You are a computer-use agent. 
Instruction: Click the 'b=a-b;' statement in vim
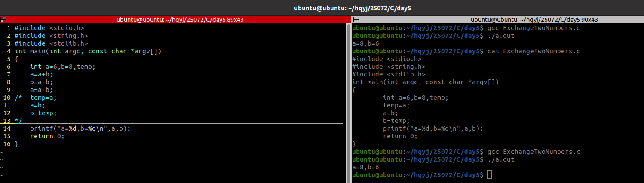[x=42, y=82]
